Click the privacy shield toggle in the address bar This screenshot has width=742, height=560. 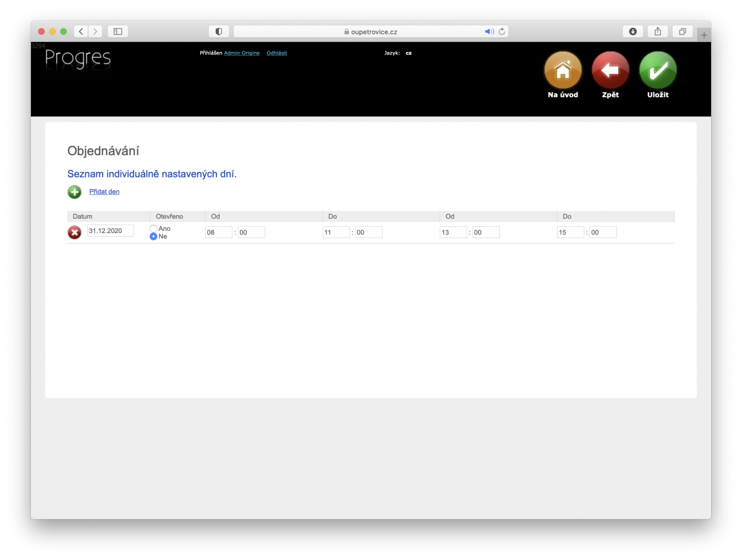coord(218,31)
